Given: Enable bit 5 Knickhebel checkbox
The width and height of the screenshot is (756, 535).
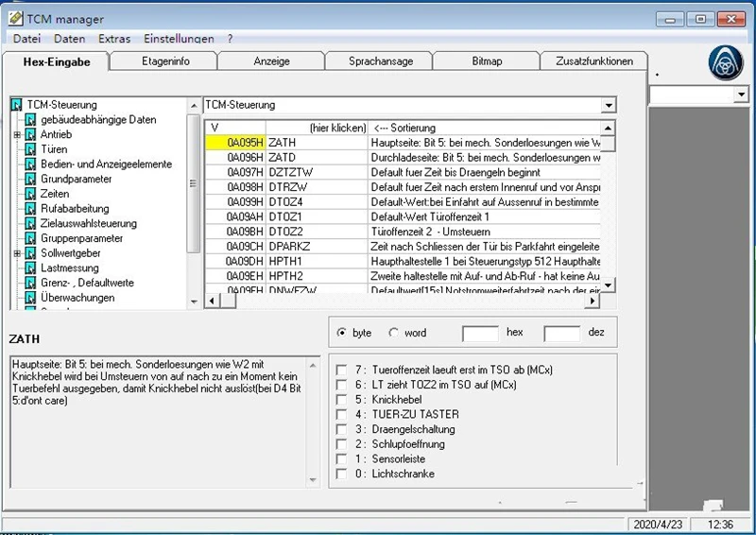Looking at the screenshot, I should pyautogui.click(x=341, y=400).
